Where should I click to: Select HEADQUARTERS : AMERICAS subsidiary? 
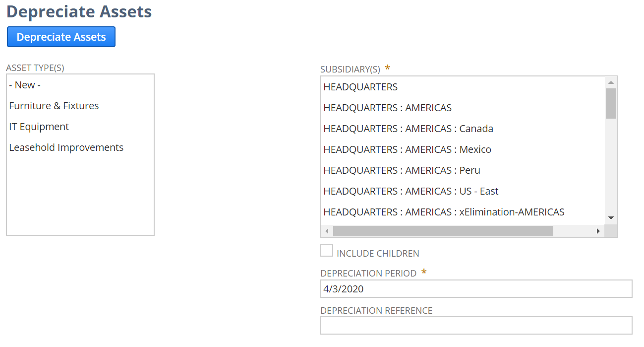(x=463, y=108)
